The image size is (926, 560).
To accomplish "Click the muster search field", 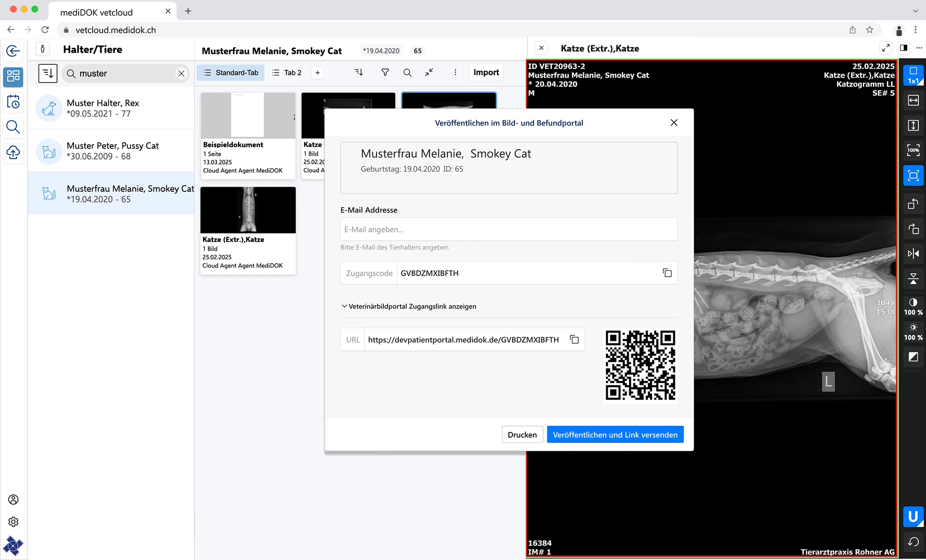I will [x=125, y=73].
